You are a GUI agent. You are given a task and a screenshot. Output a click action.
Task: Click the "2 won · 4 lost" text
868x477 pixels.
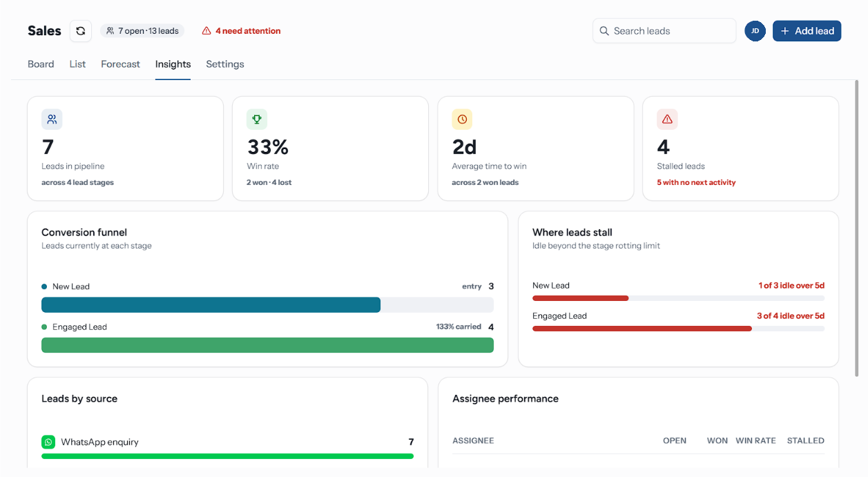[x=269, y=183]
